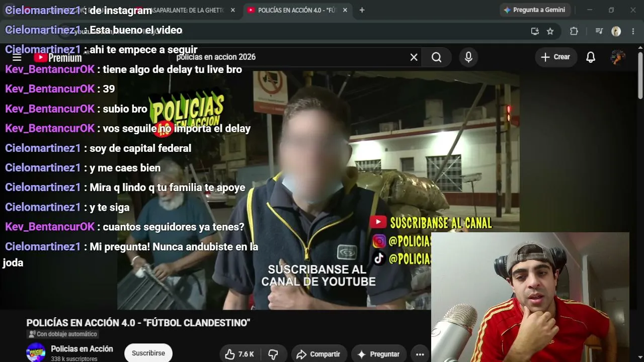Image resolution: width=644 pixels, height=362 pixels.
Task: Switch to the De La Ghetto tab
Action: (x=186, y=10)
